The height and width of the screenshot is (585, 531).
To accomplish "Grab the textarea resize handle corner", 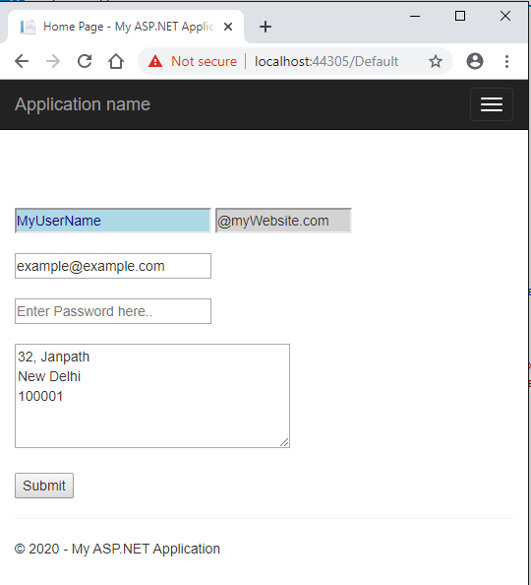I will click(284, 442).
